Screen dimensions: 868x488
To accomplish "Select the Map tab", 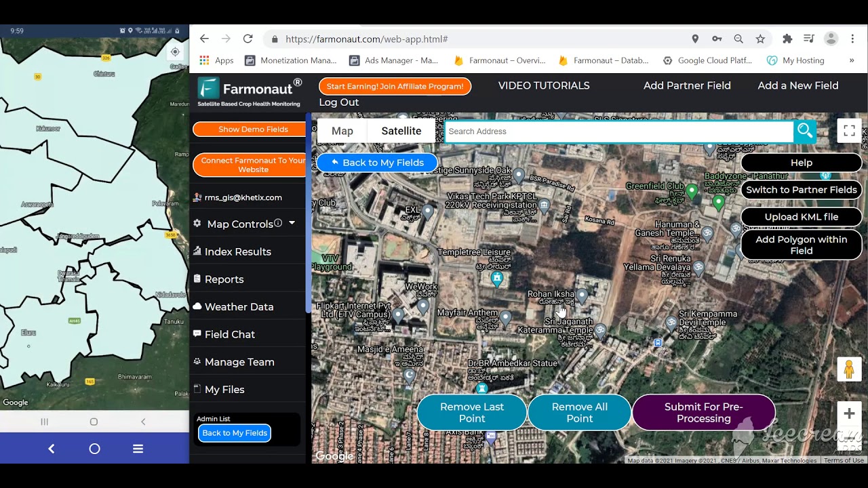I will tap(342, 131).
